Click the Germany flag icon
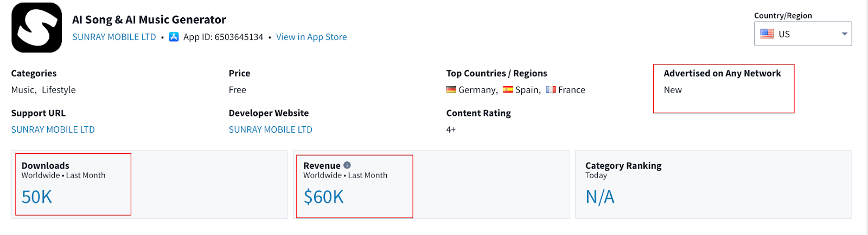868x235 pixels. point(451,89)
